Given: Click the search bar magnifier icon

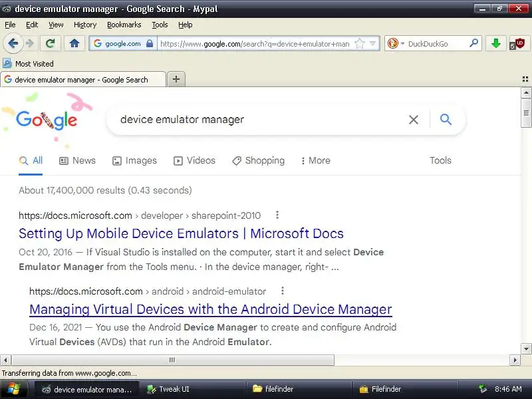Looking at the screenshot, I should [x=473, y=43].
